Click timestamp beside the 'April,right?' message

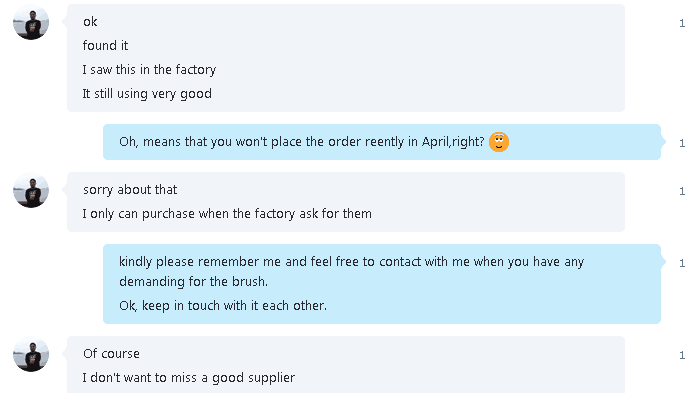point(682,143)
